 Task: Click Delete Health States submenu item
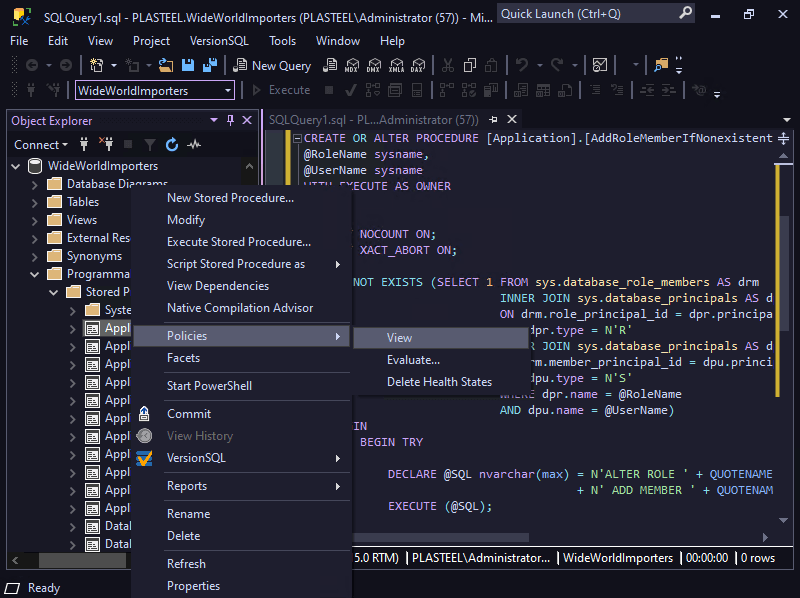[x=441, y=382]
